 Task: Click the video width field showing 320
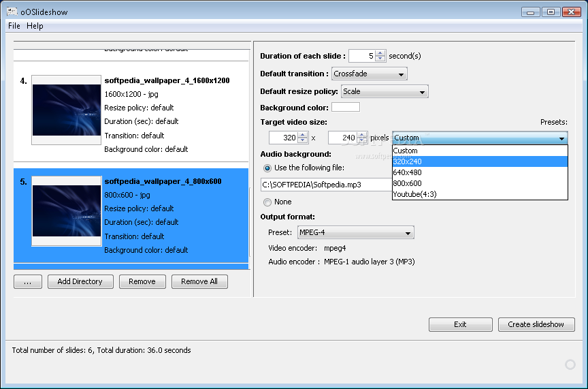click(283, 138)
